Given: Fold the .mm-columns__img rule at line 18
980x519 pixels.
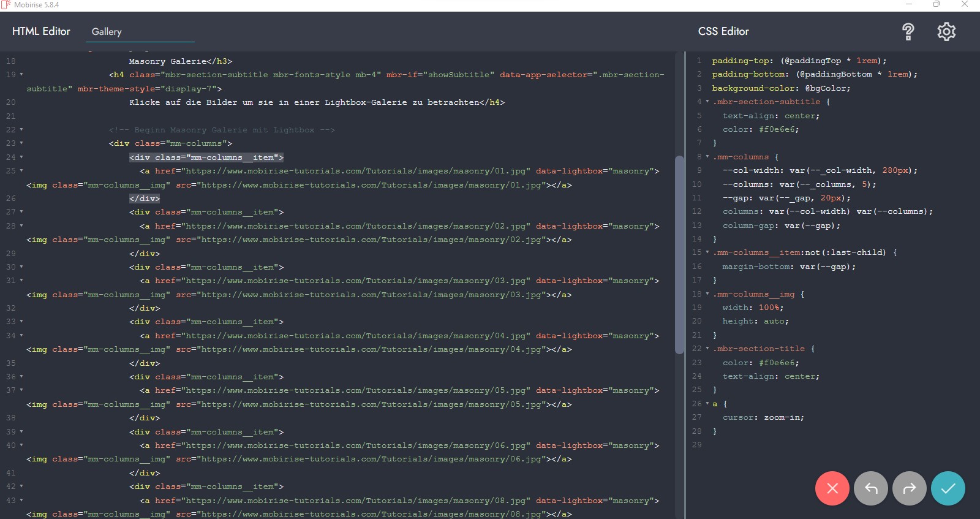Looking at the screenshot, I should point(707,294).
